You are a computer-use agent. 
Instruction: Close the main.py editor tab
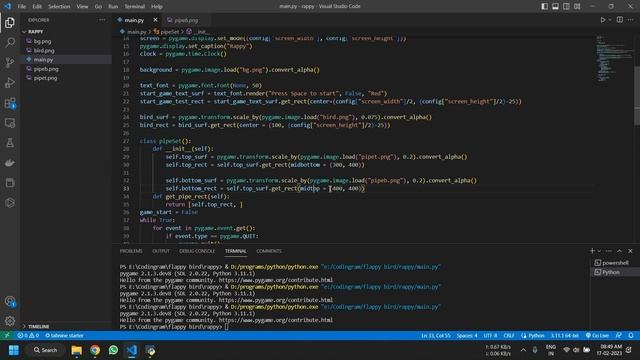coord(155,20)
